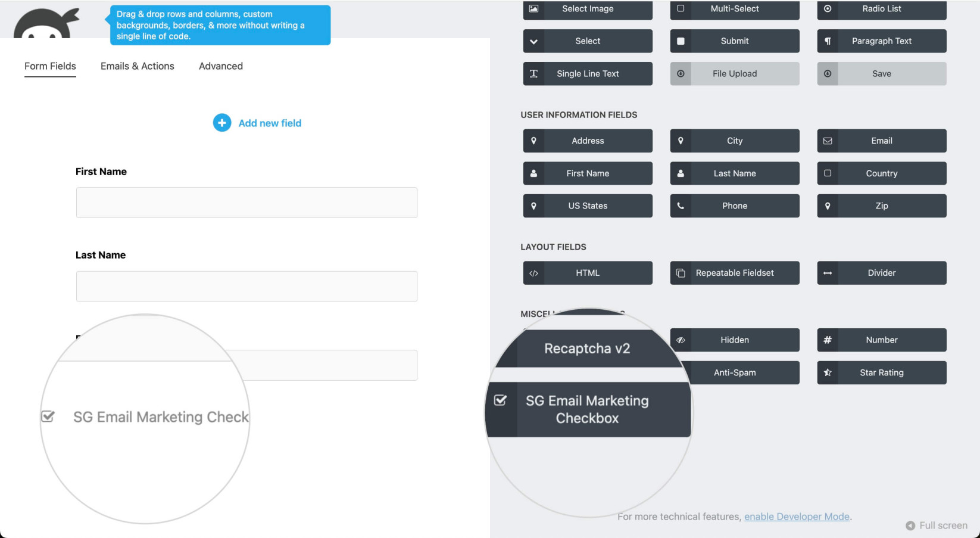Add a Multi-Select field
Image resolution: width=980 pixels, height=538 pixels.
(x=735, y=9)
